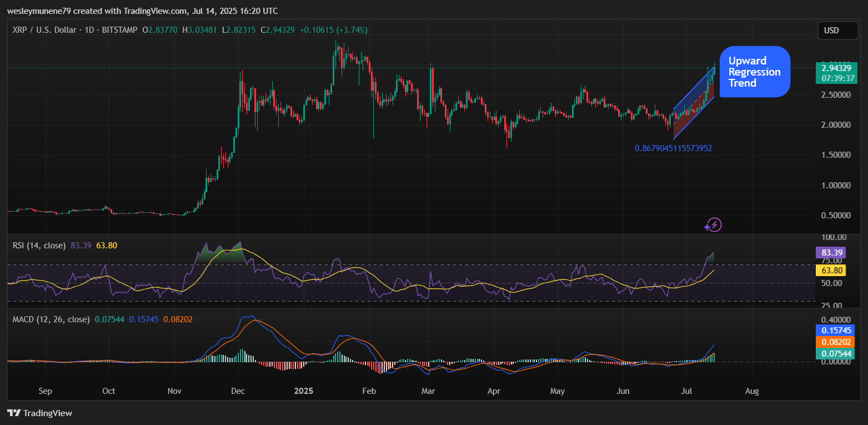Open the USD currency selector
The width and height of the screenshot is (868, 425).
point(838,31)
